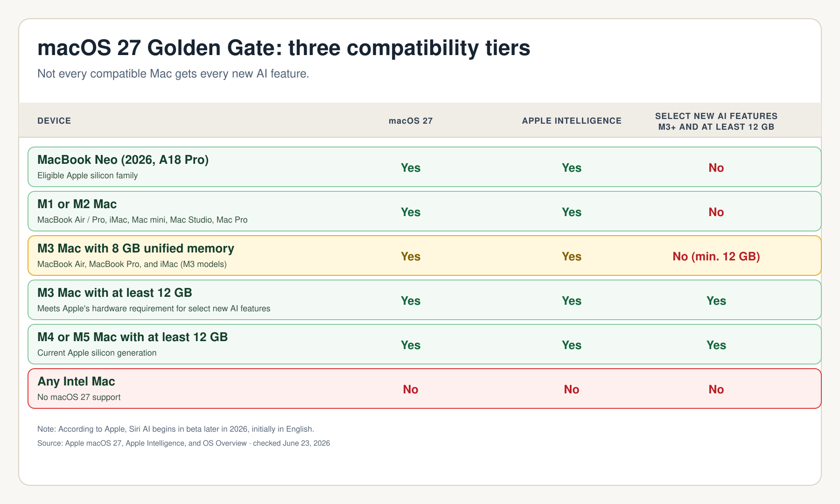Click 'Eligible Apple silicon family' description
Screen dimensions: 840x504
(x=87, y=175)
